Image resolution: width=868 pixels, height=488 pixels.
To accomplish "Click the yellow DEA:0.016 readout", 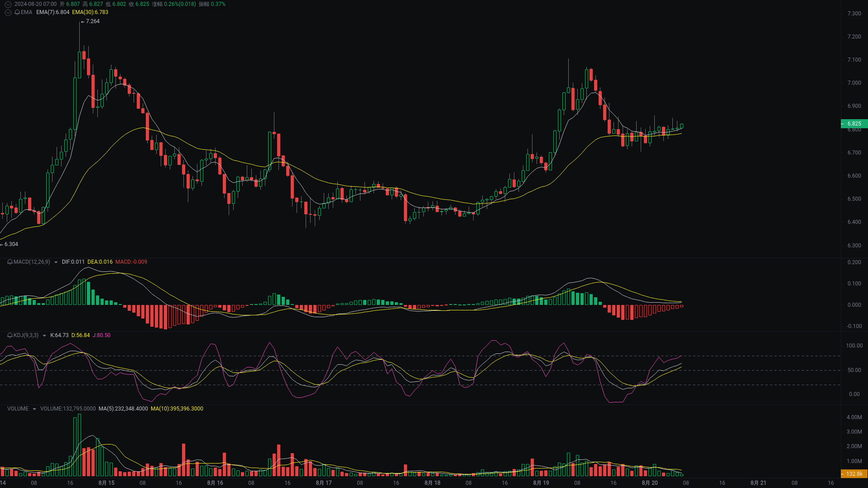I will pyautogui.click(x=100, y=262).
